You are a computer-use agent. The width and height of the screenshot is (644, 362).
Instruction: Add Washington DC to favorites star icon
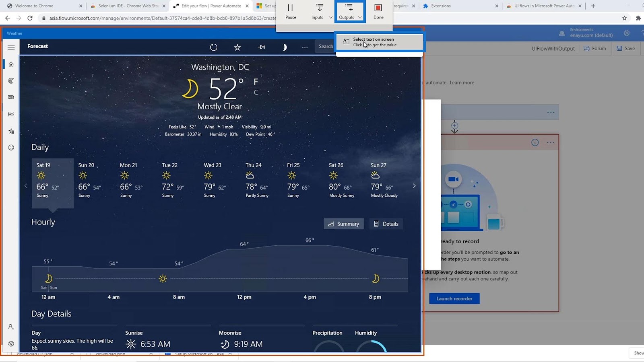237,47
